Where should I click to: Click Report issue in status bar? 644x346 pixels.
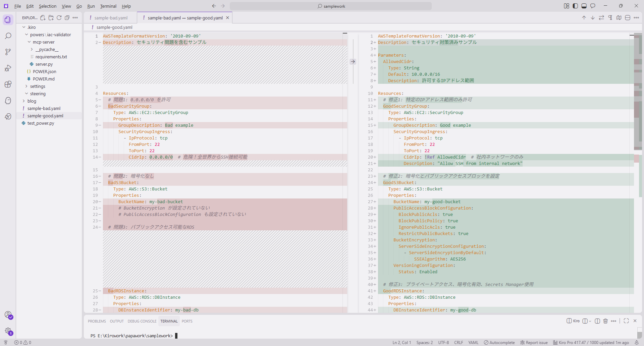point(534,342)
